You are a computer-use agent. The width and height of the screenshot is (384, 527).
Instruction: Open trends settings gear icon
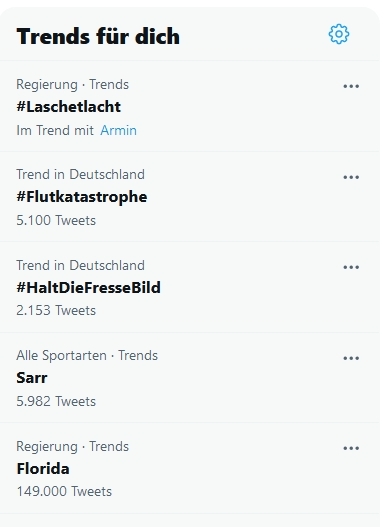click(x=339, y=34)
